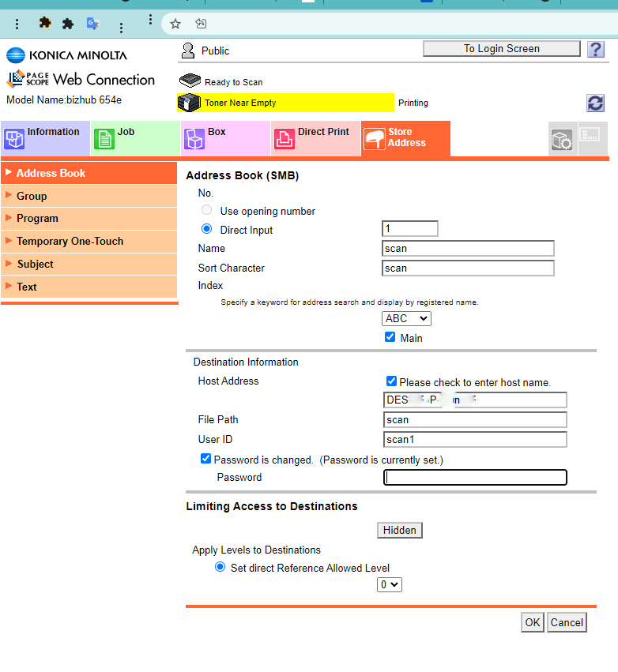Switch to the Job tab
This screenshot has width=618, height=672.
(135, 139)
